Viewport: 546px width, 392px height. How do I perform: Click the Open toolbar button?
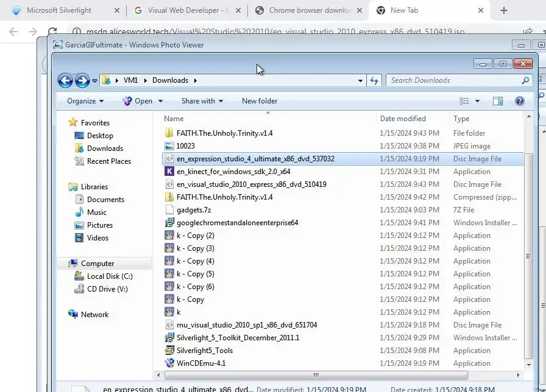coord(137,101)
